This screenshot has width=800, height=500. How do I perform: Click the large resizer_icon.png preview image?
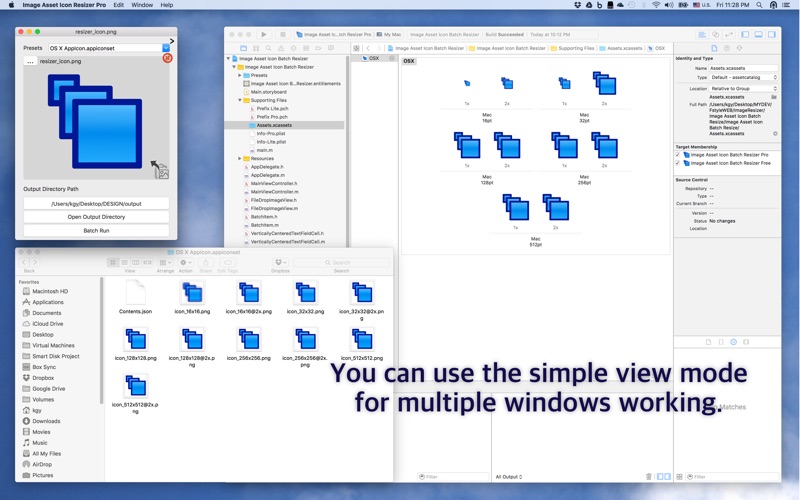[95, 121]
